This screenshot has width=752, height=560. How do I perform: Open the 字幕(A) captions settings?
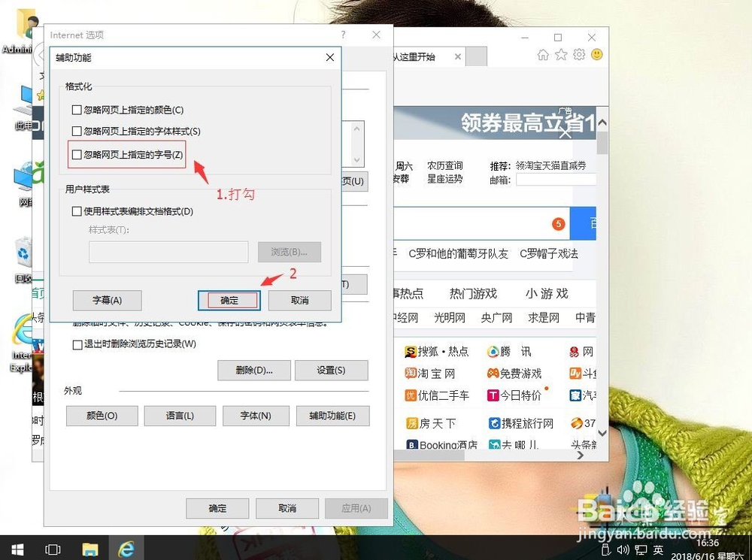pos(107,300)
